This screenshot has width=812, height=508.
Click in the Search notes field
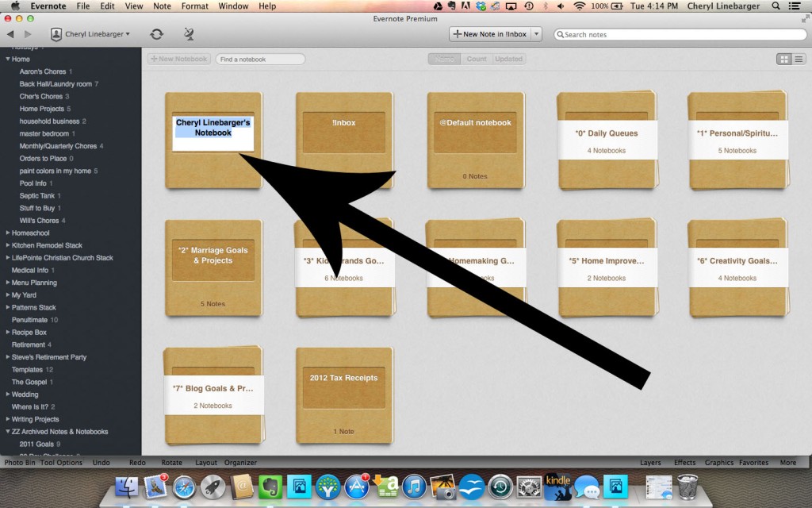click(x=680, y=34)
